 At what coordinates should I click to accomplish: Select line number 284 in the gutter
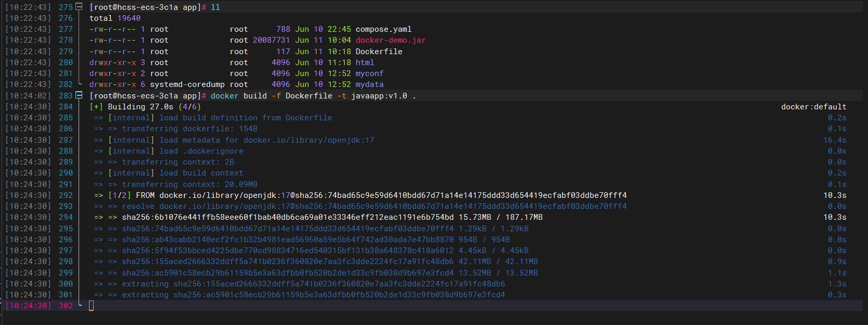(66, 107)
